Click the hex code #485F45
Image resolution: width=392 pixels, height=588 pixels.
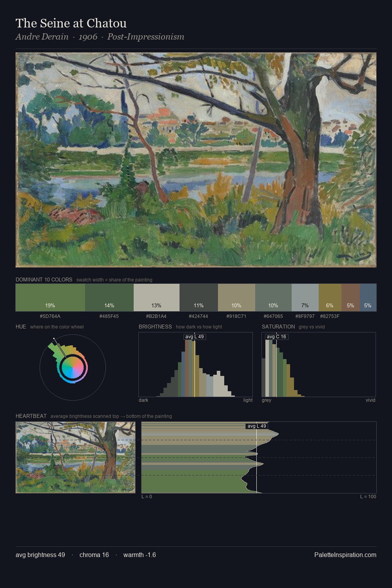(109, 316)
